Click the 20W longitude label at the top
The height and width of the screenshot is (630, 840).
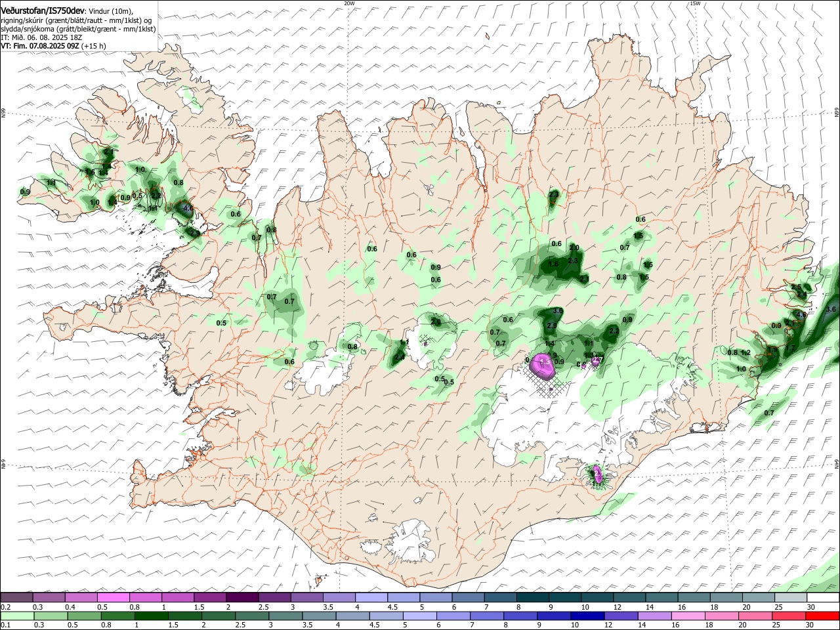coord(349,3)
